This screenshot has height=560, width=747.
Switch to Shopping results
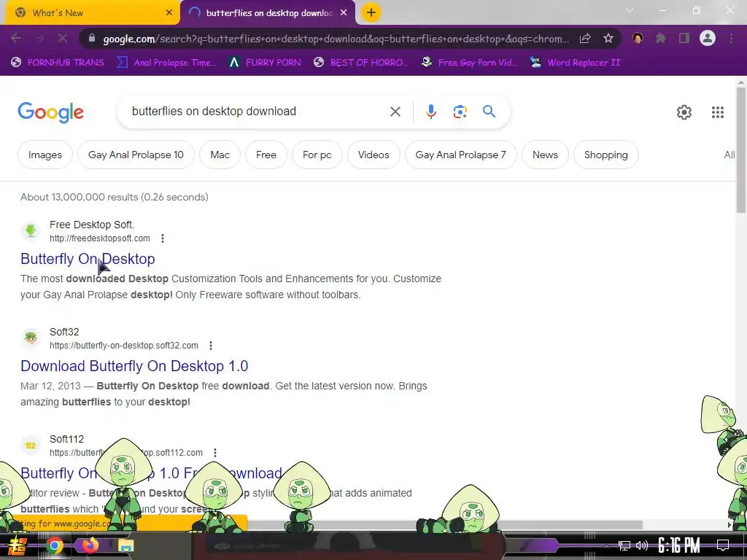click(x=605, y=155)
